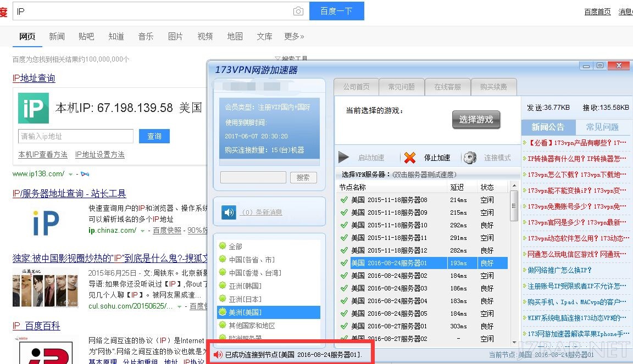Switch to the 新闻 tab on Baidu
This screenshot has height=364, width=633.
pos(57,36)
